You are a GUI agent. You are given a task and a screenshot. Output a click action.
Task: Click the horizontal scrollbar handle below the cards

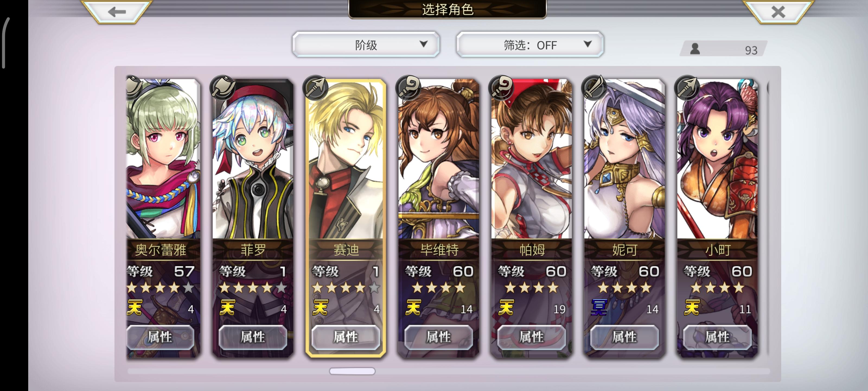(352, 371)
